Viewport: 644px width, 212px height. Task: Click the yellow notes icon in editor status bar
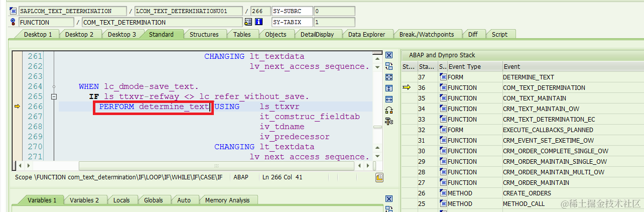(379, 177)
